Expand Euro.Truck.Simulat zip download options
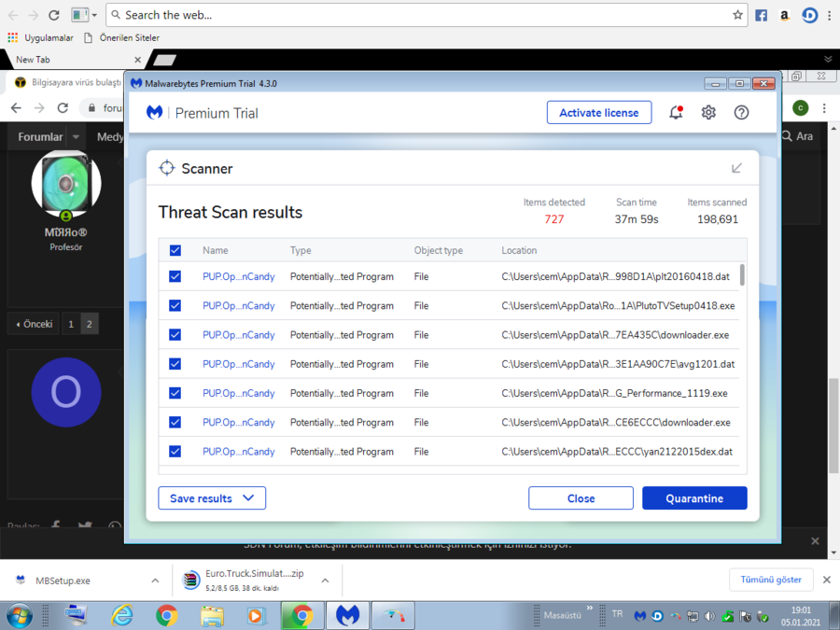This screenshot has width=840, height=630. [325, 581]
